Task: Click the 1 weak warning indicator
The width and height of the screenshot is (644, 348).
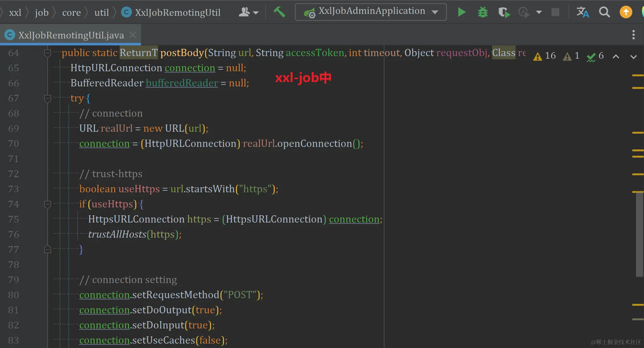Action: pyautogui.click(x=571, y=56)
